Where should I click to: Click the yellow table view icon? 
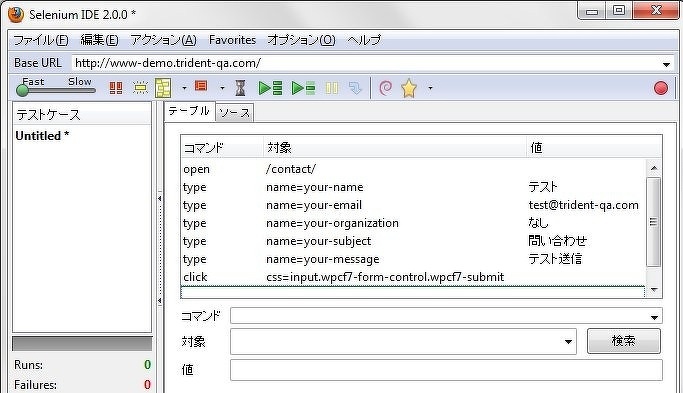163,88
